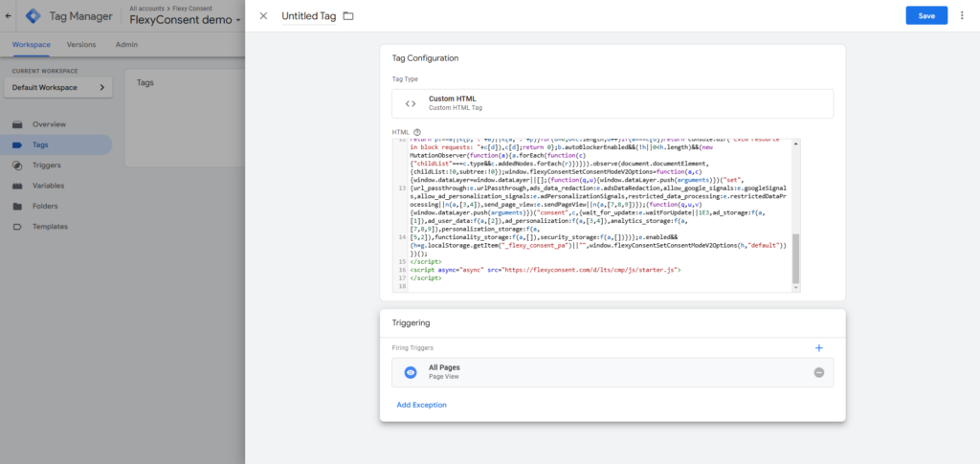Viewport: 980px width, 464px height.
Task: Click the All Pages eye trigger icon
Action: (x=410, y=372)
